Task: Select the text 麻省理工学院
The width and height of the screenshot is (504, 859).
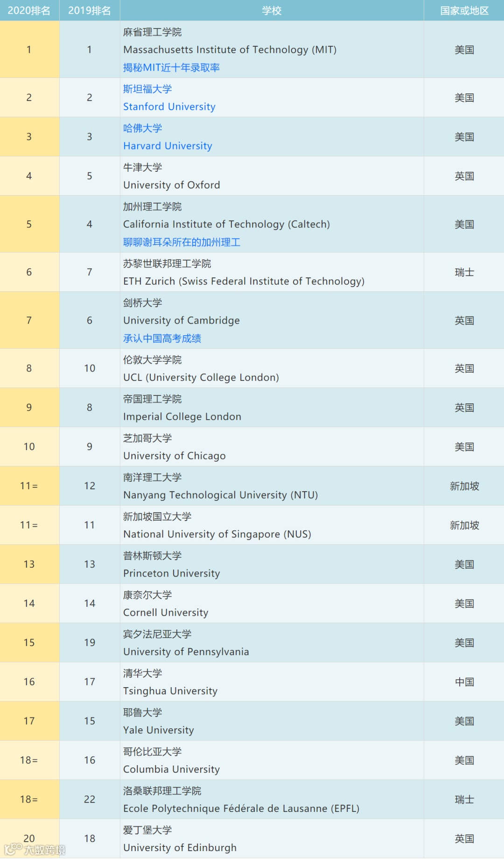Action: point(152,32)
